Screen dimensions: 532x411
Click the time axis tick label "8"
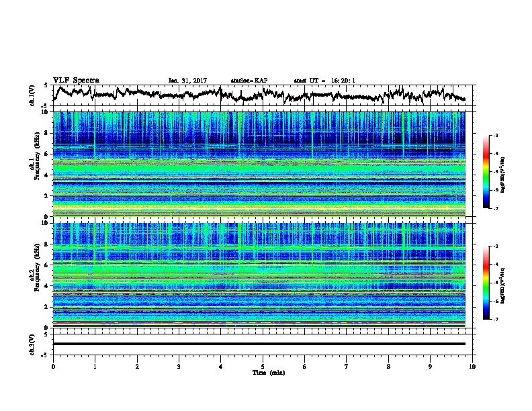pyautogui.click(x=388, y=367)
